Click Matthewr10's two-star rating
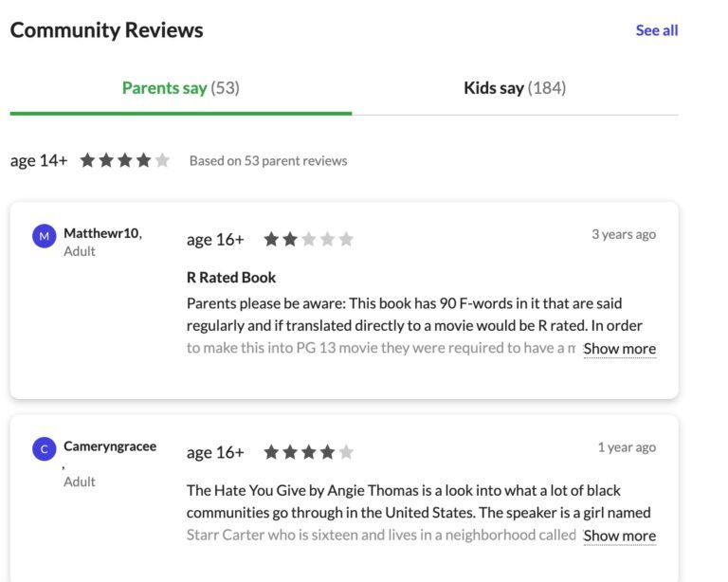 [308, 240]
